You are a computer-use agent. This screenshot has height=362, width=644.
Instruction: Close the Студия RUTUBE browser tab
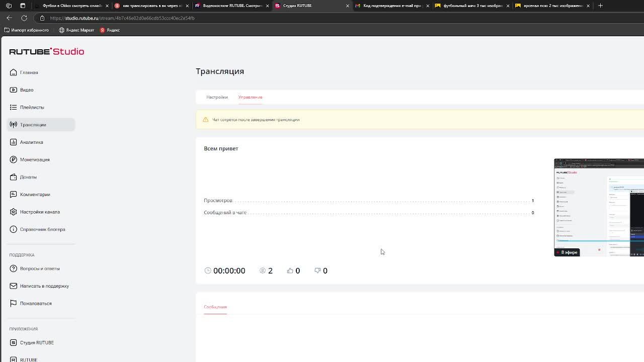(347, 6)
